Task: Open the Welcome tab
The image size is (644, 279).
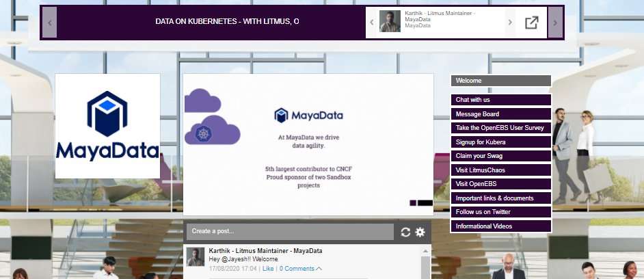Action: 500,81
